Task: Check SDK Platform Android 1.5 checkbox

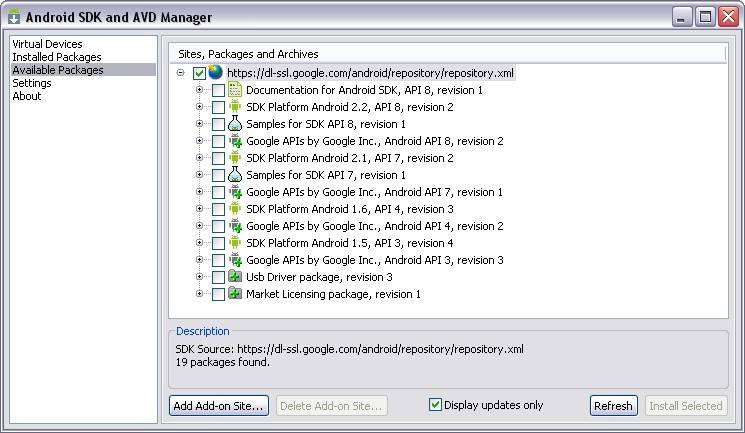Action: [218, 243]
